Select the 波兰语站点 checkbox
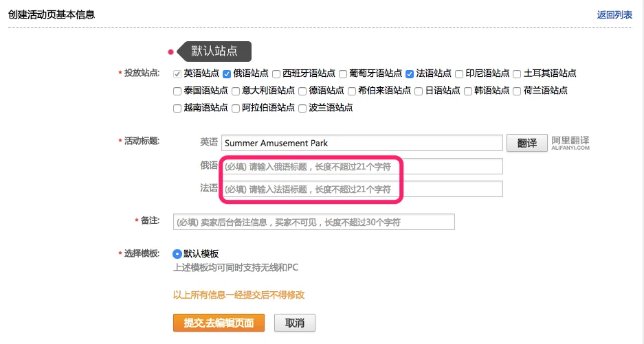The width and height of the screenshot is (644, 344). (302, 108)
